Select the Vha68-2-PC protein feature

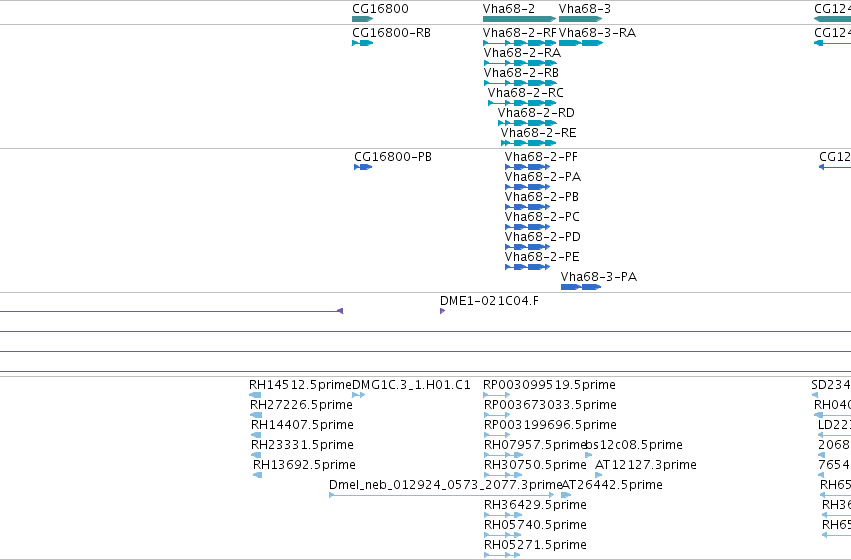pos(527,227)
